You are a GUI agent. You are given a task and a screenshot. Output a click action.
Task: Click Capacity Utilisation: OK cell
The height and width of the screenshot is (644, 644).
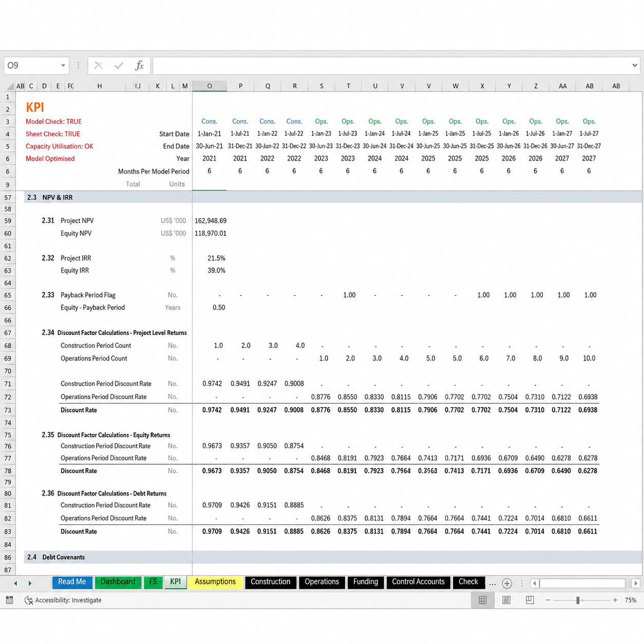pyautogui.click(x=60, y=146)
